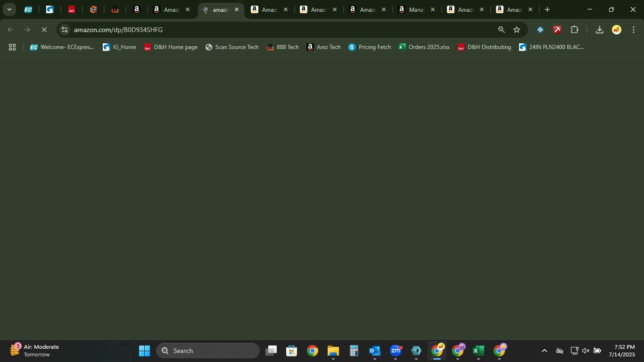The width and height of the screenshot is (644, 362).
Task: Open File Explorer from taskbar
Action: pos(333,351)
